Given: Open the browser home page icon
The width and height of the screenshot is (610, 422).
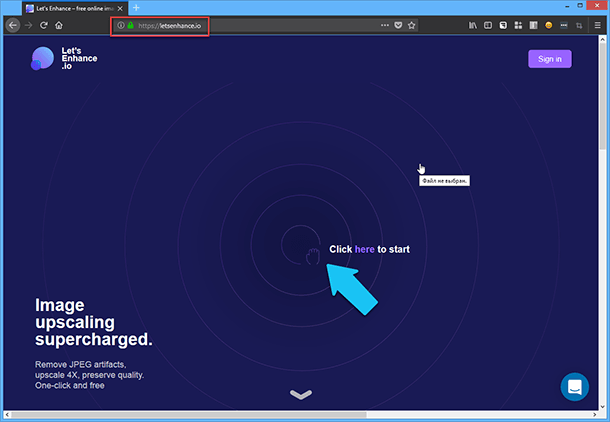Looking at the screenshot, I should tap(59, 25).
